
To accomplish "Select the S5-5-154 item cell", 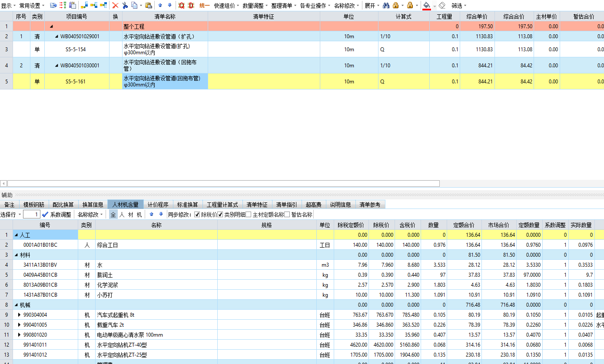I will (x=76, y=50).
